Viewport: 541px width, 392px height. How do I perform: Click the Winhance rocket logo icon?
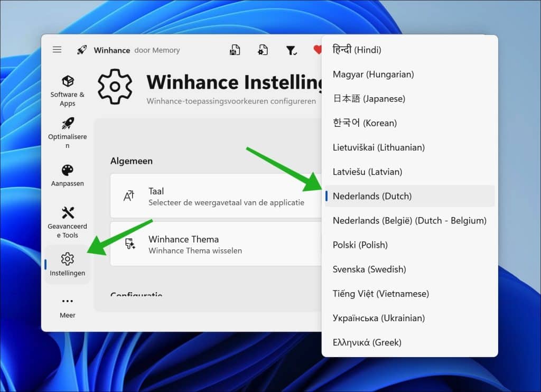(82, 50)
